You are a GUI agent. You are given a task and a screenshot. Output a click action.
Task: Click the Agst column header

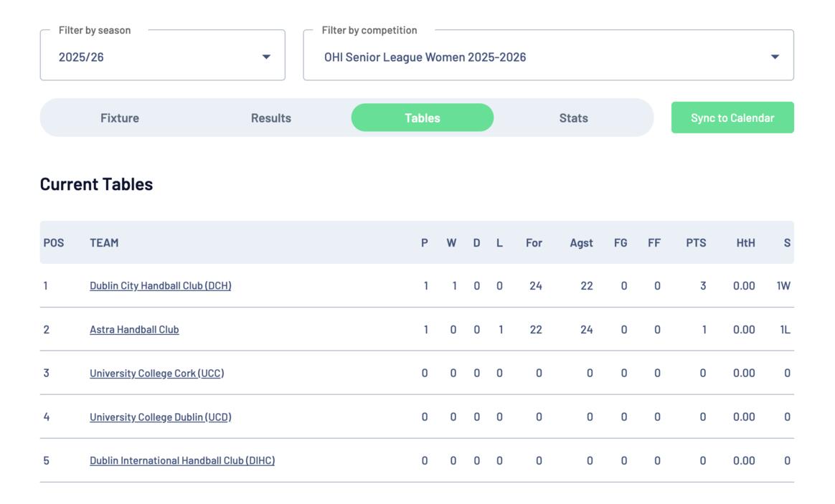pos(581,243)
